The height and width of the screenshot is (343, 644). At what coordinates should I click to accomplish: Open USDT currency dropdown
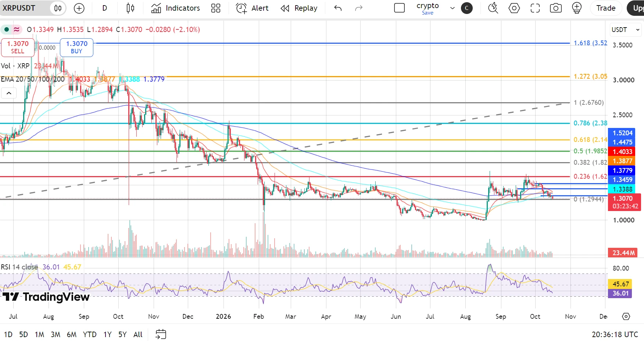click(625, 30)
